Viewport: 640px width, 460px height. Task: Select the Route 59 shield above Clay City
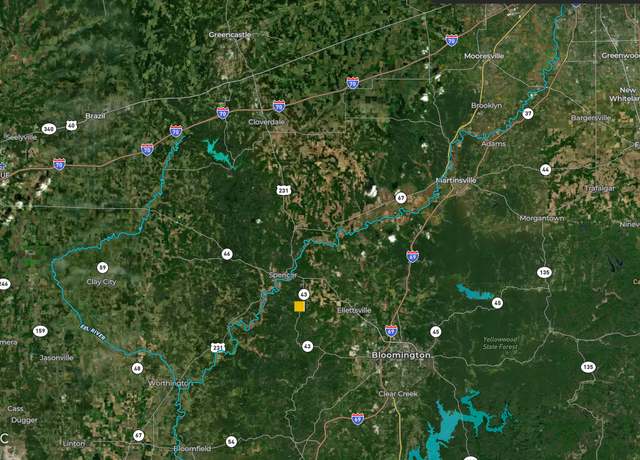pos(103,268)
